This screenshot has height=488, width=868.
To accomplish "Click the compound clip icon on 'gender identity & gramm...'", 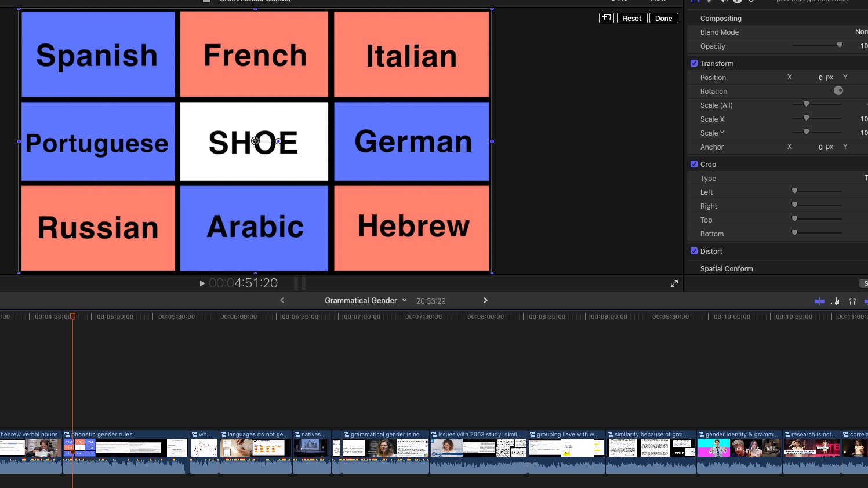I will click(702, 434).
